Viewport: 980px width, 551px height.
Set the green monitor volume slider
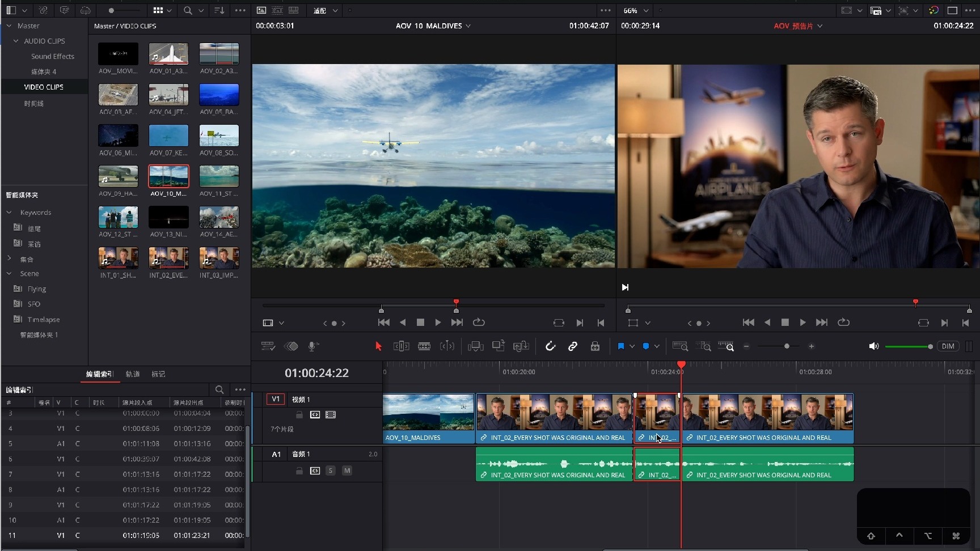pyautogui.click(x=909, y=346)
